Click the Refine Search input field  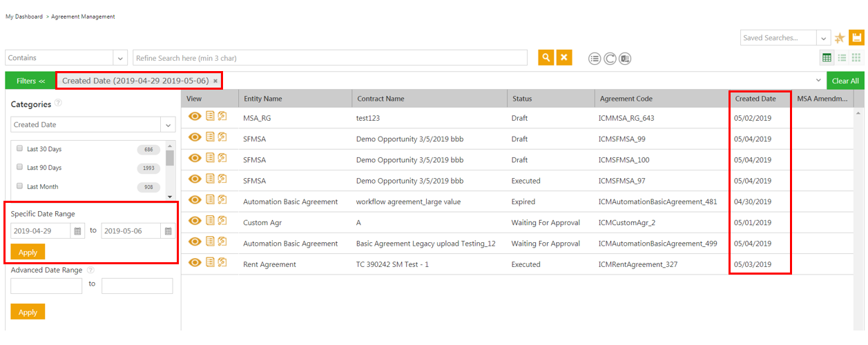coord(330,58)
